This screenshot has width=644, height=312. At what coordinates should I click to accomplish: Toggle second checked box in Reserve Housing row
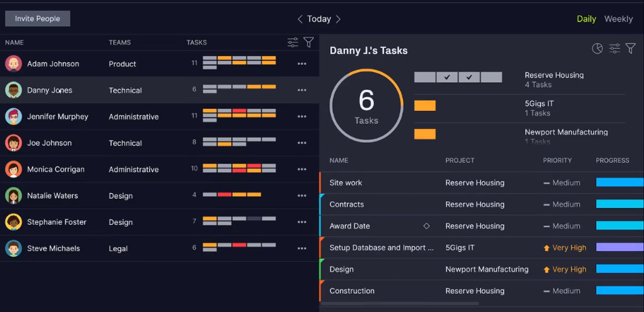(469, 77)
